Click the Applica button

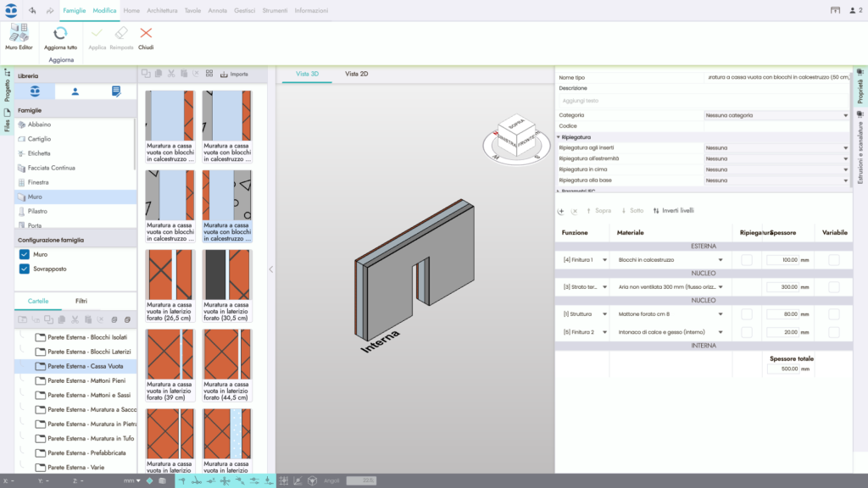(96, 36)
